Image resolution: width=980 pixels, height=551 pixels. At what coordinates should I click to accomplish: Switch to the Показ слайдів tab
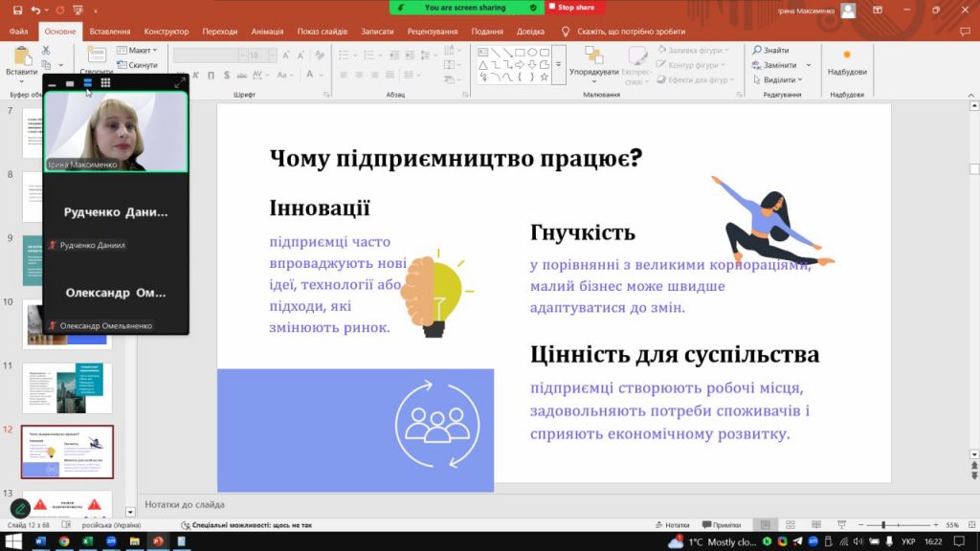323,32
